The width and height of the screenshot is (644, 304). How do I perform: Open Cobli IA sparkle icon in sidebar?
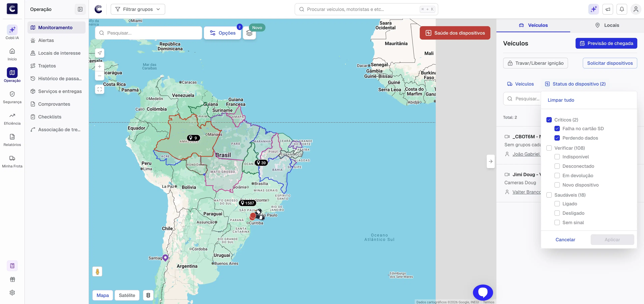(x=12, y=30)
